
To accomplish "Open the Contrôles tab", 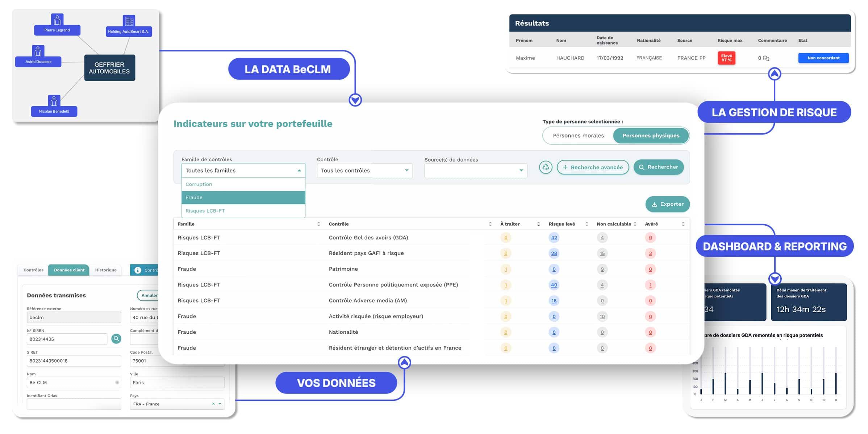I will 33,270.
